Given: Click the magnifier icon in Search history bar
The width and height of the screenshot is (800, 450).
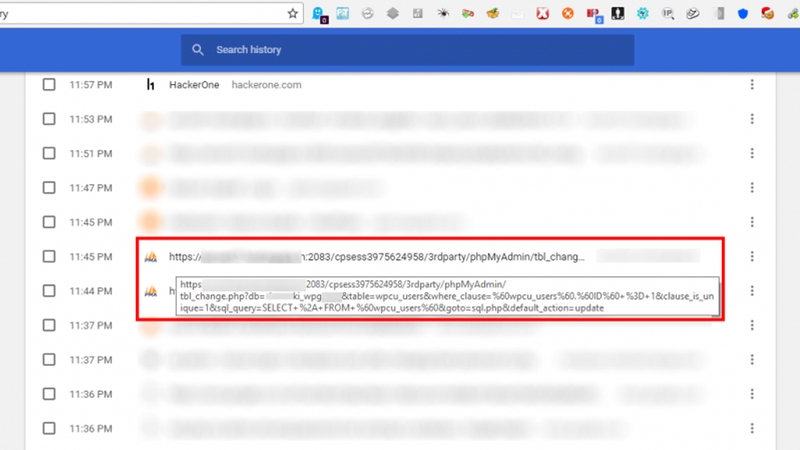Looking at the screenshot, I should coord(197,49).
